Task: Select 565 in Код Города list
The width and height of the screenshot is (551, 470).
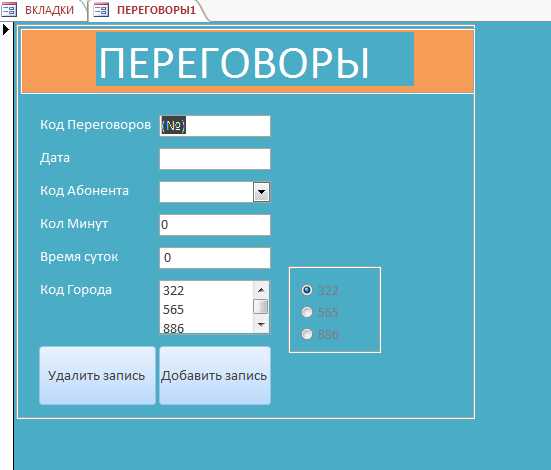Action: click(207, 310)
